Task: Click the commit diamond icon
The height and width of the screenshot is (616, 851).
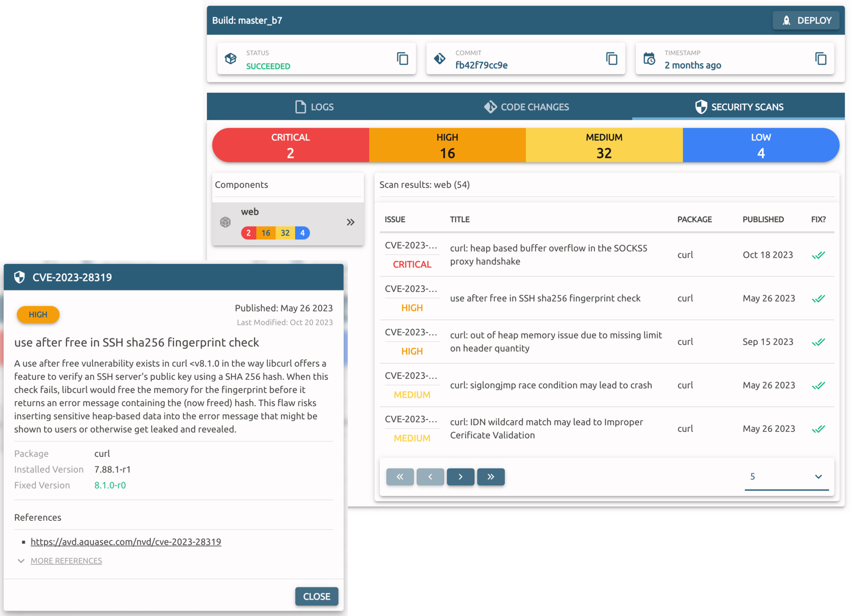Action: (x=440, y=59)
